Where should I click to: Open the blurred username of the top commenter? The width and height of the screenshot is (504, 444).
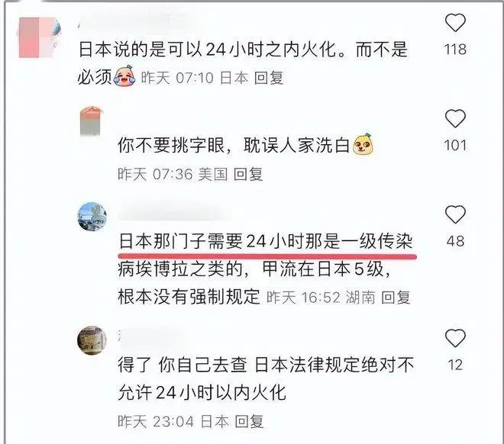coord(135,21)
